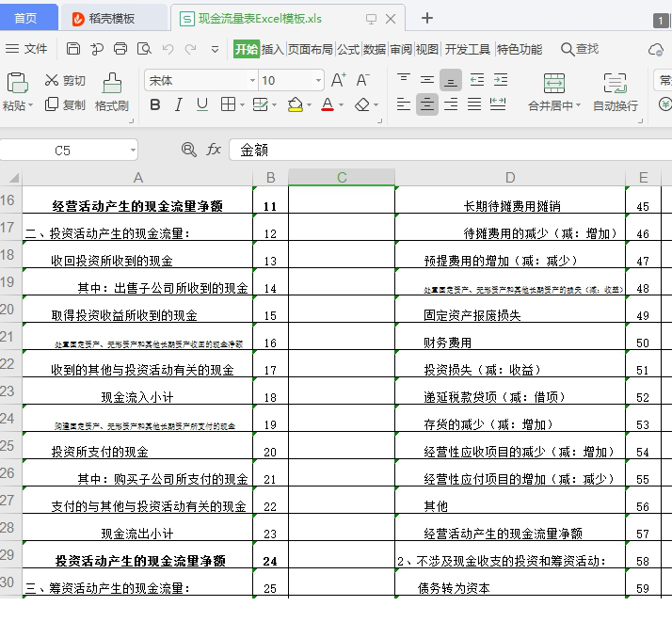Open the 首页 home tab

tap(26, 19)
